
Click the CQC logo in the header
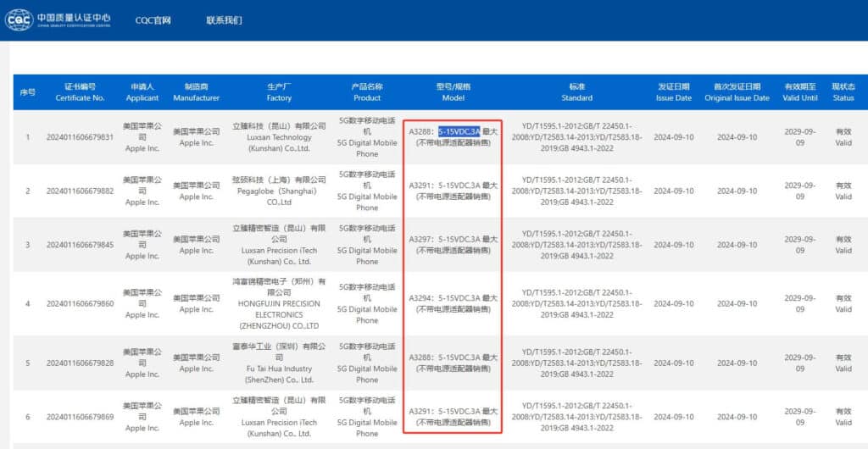[58, 19]
